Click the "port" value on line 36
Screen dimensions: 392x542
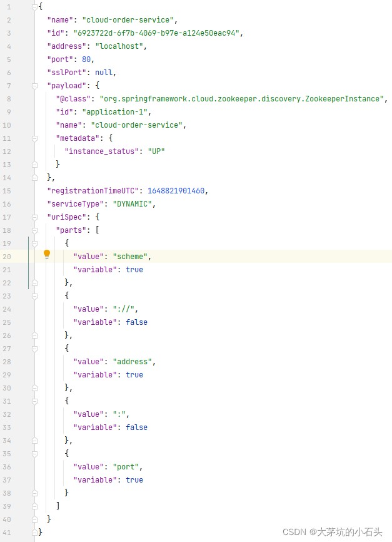[126, 467]
